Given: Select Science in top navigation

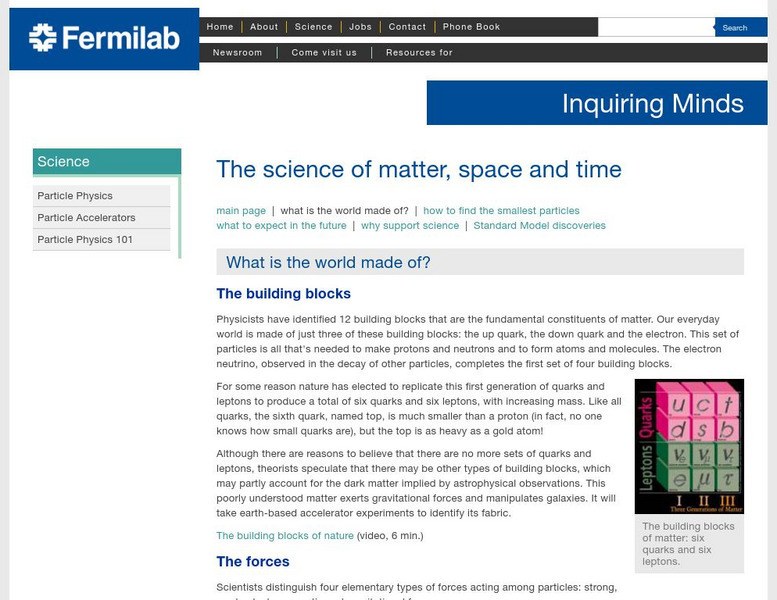Looking at the screenshot, I should tap(313, 27).
